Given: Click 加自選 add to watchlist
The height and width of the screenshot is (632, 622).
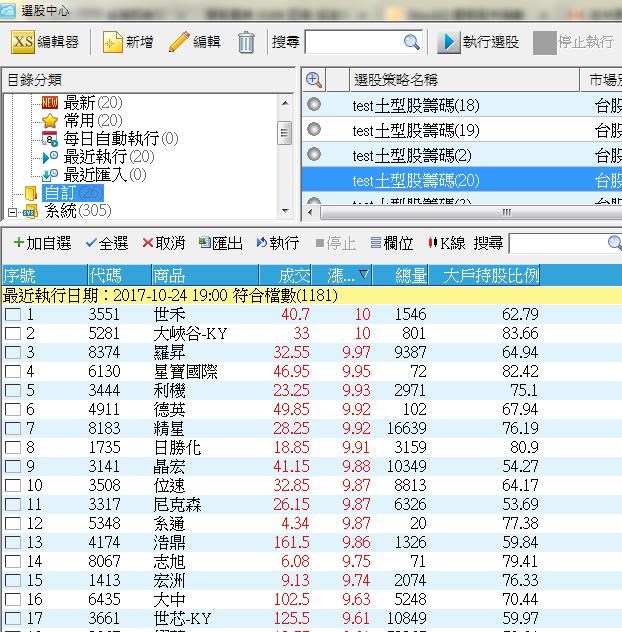Looking at the screenshot, I should (42, 243).
